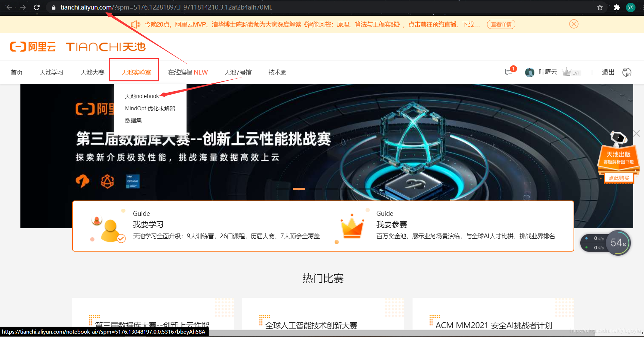The height and width of the screenshot is (337, 644).
Task: Open Chrome profile avatar 'ye'
Action: pos(631,7)
